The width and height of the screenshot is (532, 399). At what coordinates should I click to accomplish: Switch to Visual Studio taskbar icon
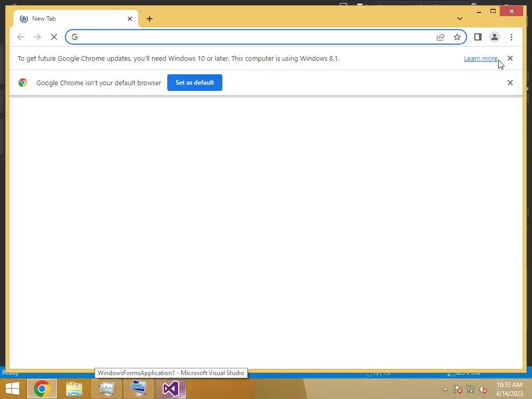pos(171,389)
